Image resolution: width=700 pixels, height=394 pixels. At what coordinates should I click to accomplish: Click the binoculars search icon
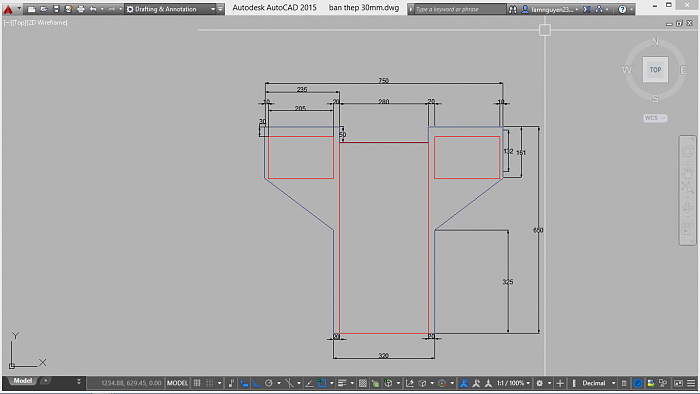pyautogui.click(x=513, y=9)
